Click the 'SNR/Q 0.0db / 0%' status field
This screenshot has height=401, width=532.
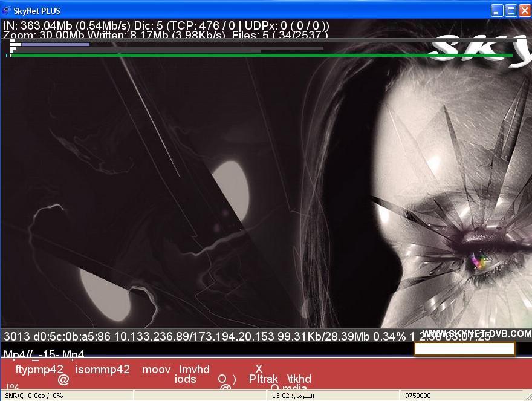[67, 396]
